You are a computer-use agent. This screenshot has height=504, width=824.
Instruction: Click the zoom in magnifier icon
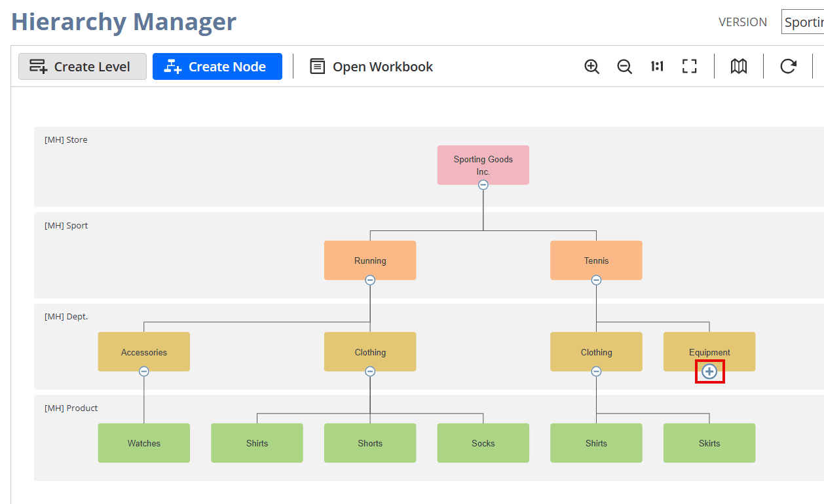(591, 67)
